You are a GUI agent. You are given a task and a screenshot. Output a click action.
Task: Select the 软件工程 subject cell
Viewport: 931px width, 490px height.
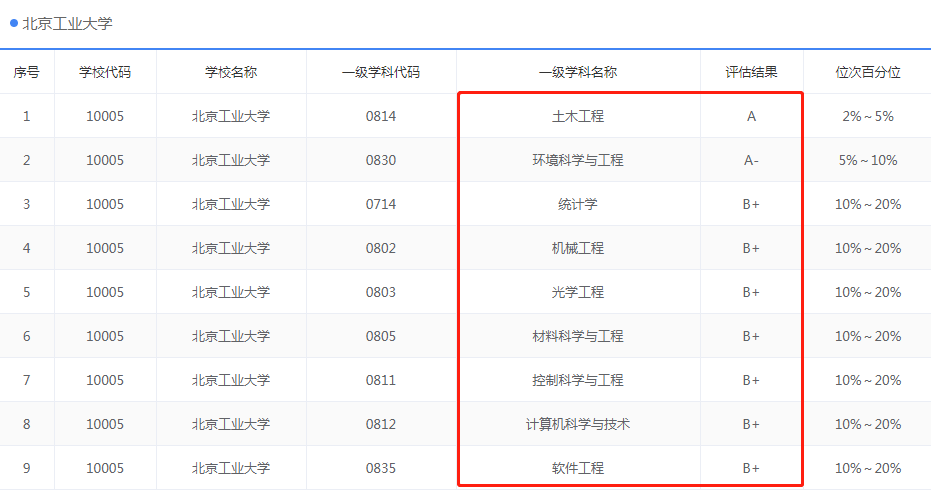[x=578, y=468]
